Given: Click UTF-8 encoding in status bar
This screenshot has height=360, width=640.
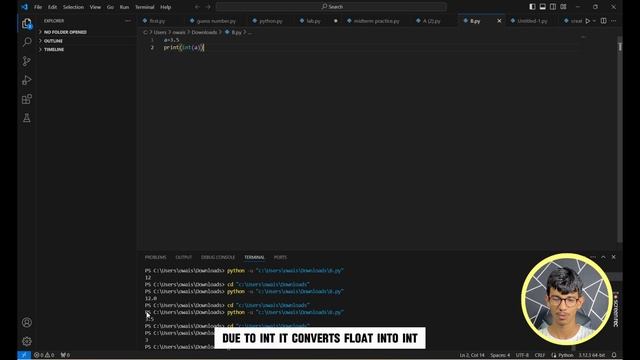Looking at the screenshot, I should [x=522, y=355].
